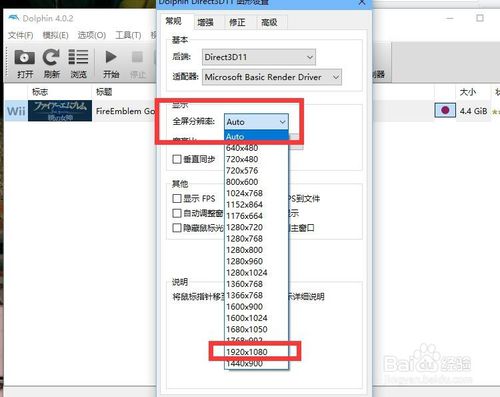Image resolution: width=500 pixels, height=397 pixels.
Task: Choose 640x480 resolution
Action: point(256,148)
